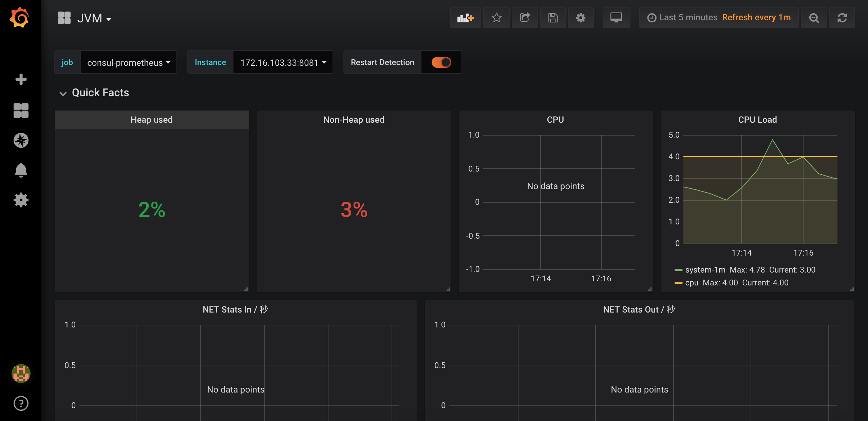This screenshot has height=421, width=868.
Task: Star this dashboard as favorite
Action: (496, 18)
